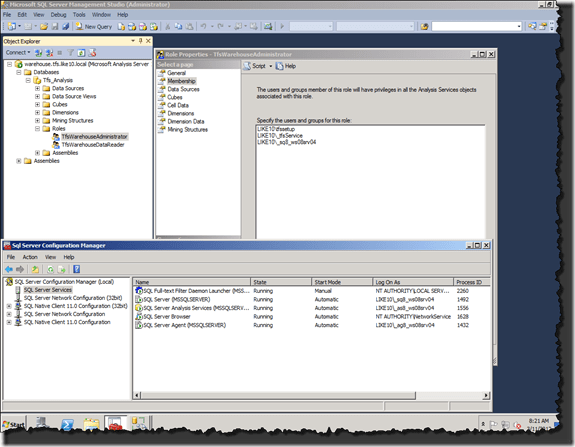Click the Activity Monitor icon in toolbar

pos(268,26)
